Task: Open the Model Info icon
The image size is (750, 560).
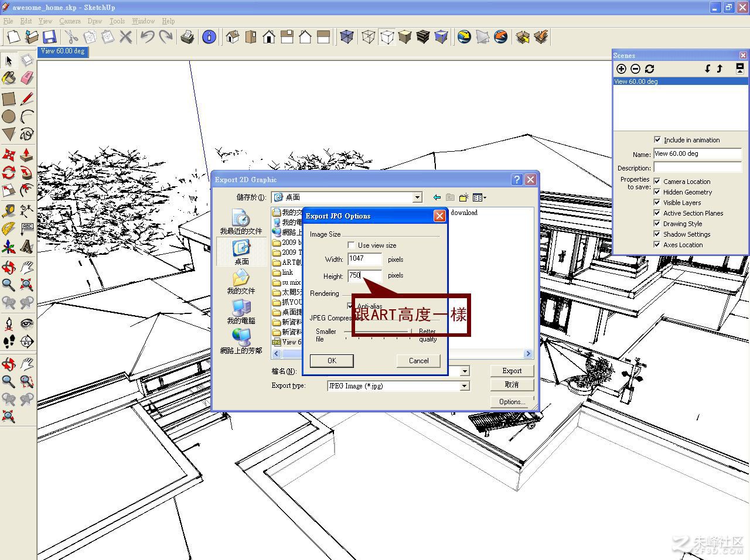Action: coord(209,37)
